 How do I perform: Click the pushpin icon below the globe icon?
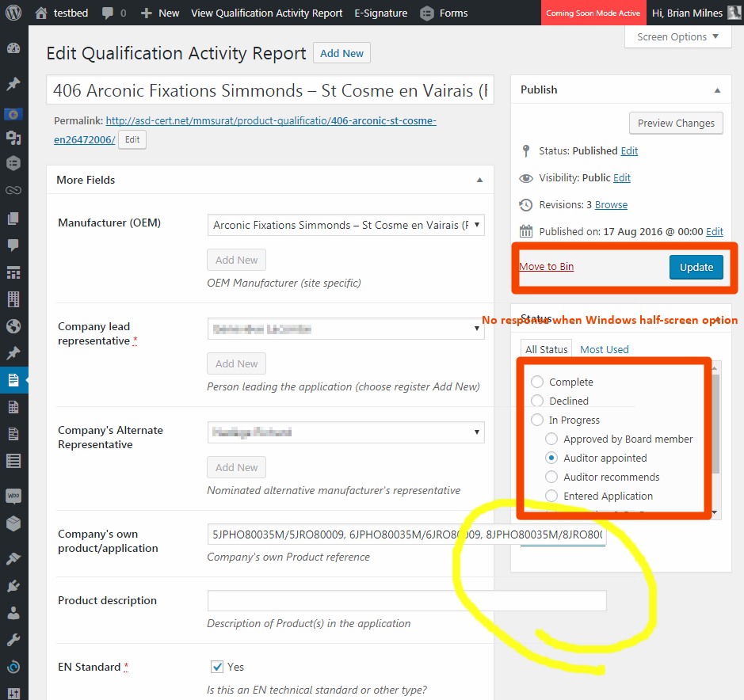(x=13, y=353)
